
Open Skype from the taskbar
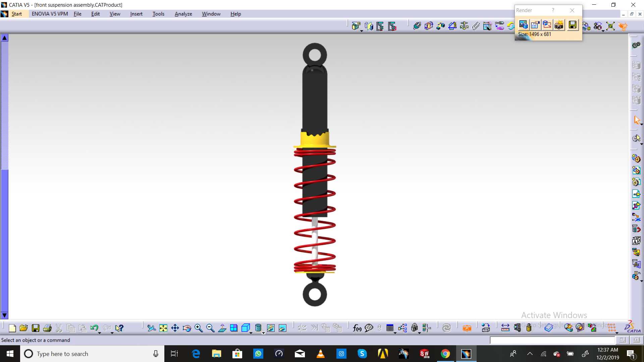click(362, 354)
